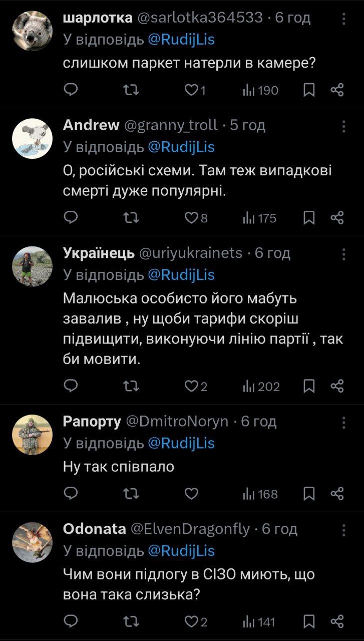Bookmark Рапорту's reply "Ну так співпало"

[x=309, y=494]
